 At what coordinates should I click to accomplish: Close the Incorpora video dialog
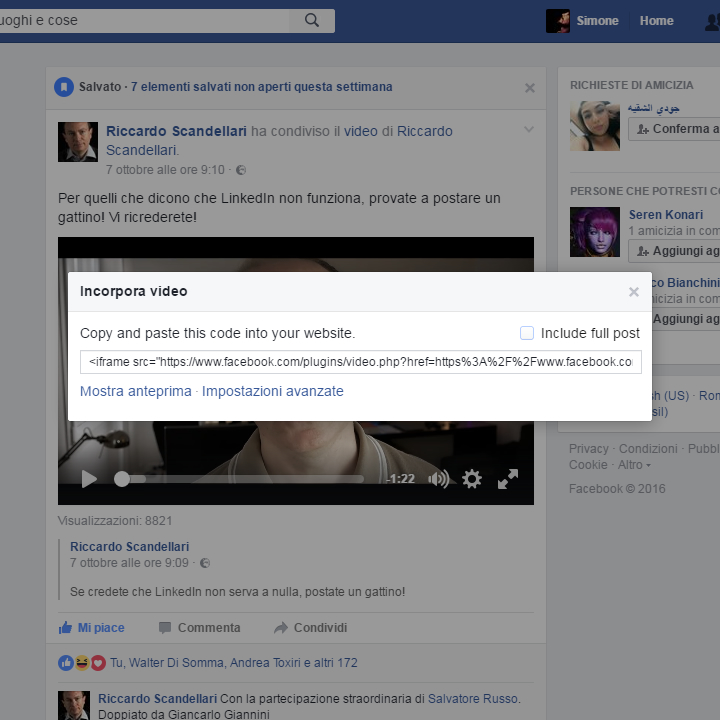[634, 292]
